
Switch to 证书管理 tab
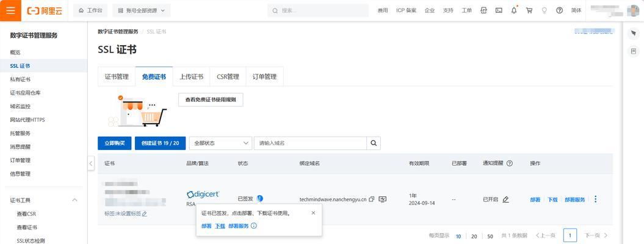click(117, 77)
